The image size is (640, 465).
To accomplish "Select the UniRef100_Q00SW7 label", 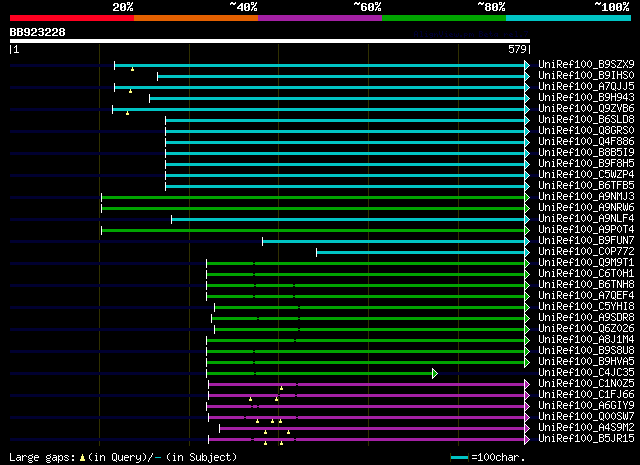I will tap(586, 417).
